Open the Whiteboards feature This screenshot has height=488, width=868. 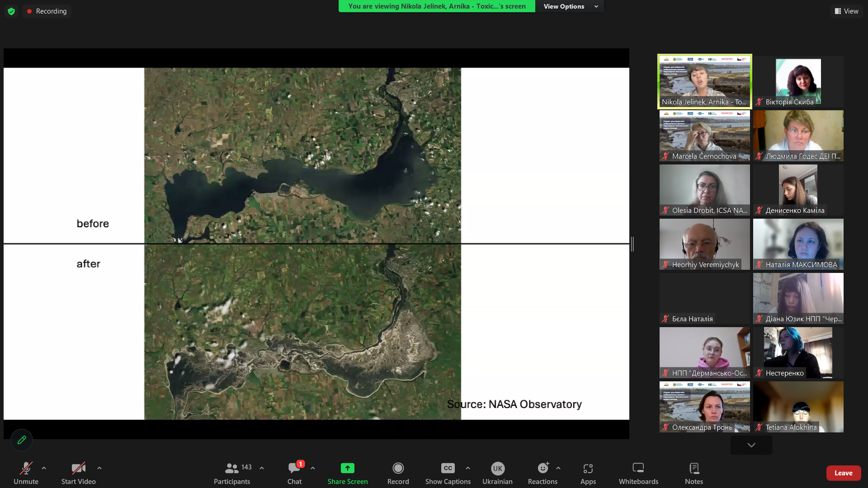click(x=637, y=473)
